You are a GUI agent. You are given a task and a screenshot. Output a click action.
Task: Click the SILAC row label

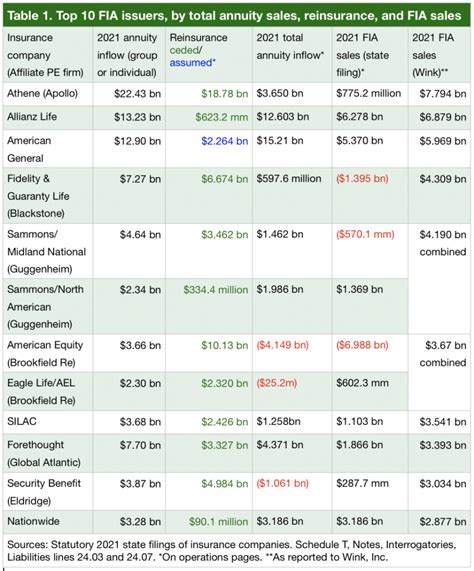[22, 422]
